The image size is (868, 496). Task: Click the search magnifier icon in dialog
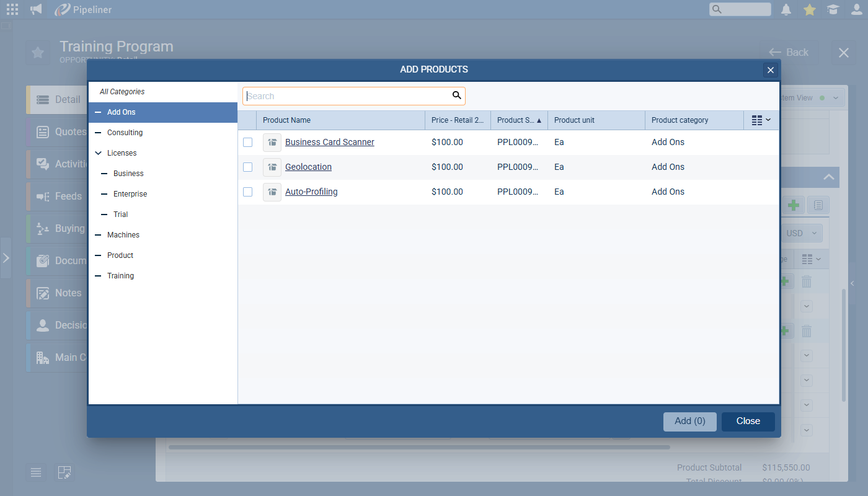click(x=456, y=95)
